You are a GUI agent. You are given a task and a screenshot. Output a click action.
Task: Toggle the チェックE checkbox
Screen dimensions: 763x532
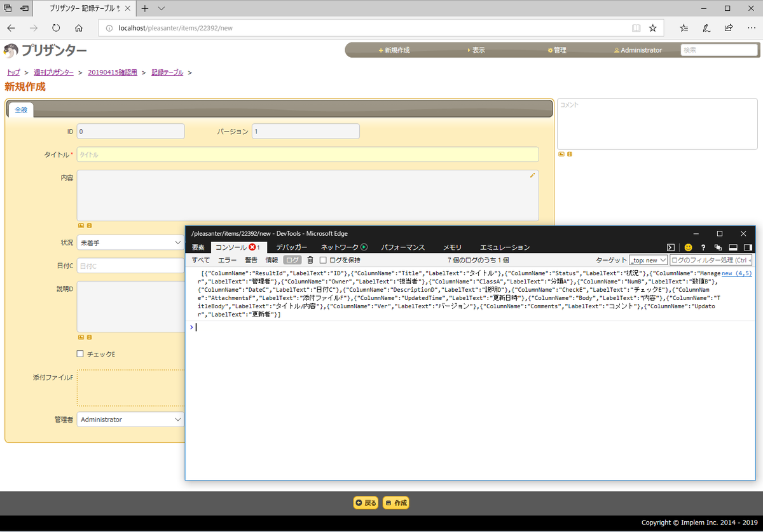pos(80,354)
